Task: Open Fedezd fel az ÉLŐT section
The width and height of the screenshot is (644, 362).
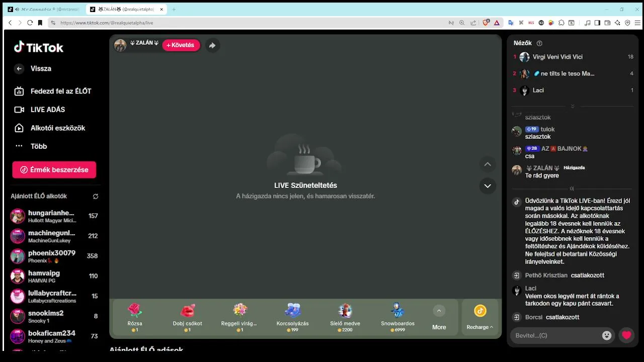Action: [x=53, y=91]
